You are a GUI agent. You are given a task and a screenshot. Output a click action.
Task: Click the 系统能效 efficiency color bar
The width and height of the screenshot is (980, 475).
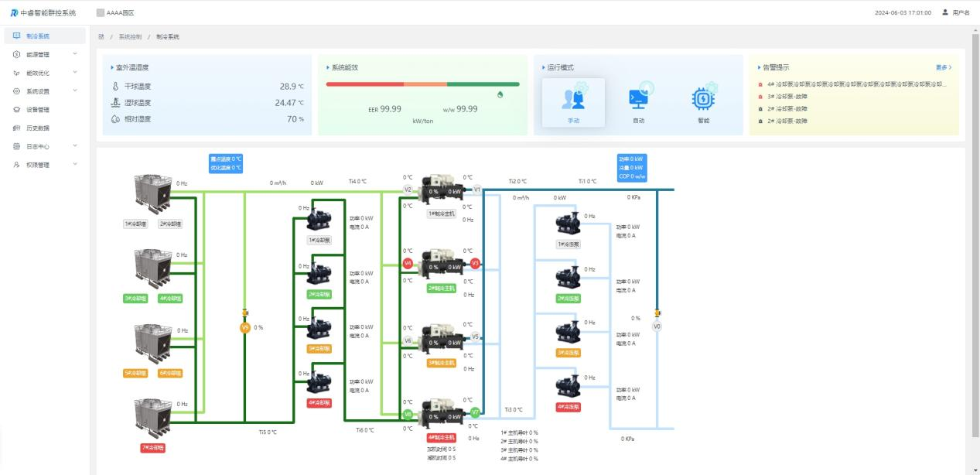coord(422,84)
